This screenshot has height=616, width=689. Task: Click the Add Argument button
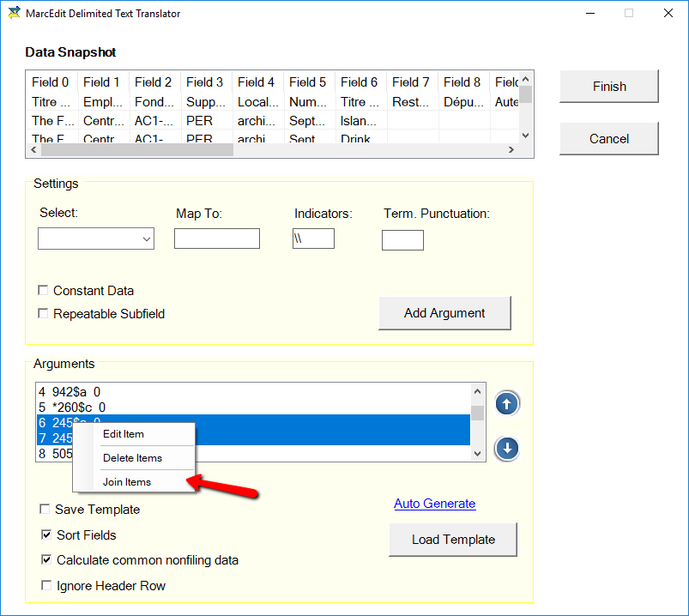tap(444, 313)
